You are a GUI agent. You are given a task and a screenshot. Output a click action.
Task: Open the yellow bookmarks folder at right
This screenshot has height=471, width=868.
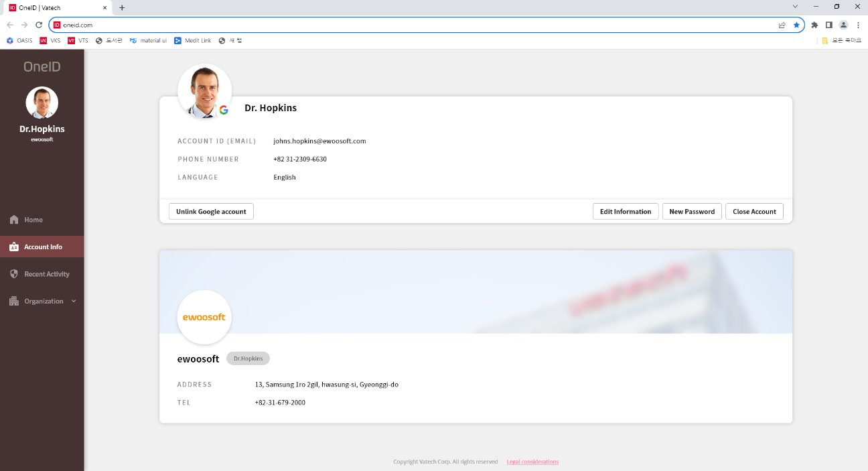(x=841, y=41)
